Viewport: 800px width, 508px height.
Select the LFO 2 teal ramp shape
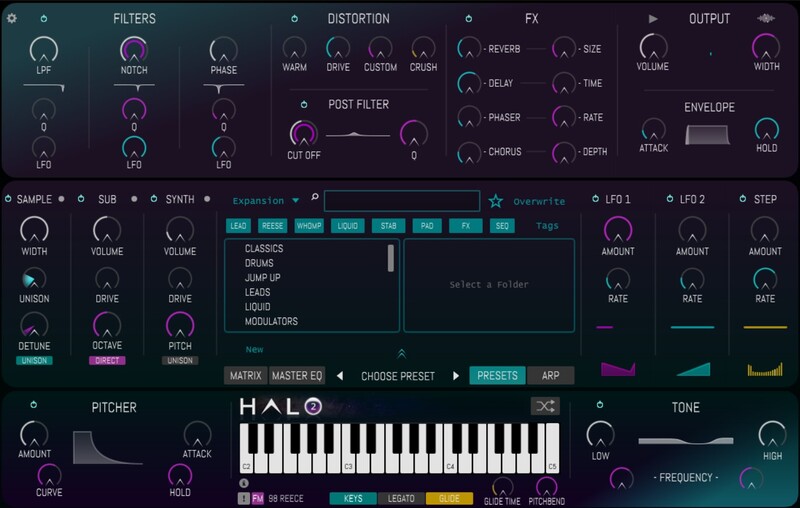[693, 369]
